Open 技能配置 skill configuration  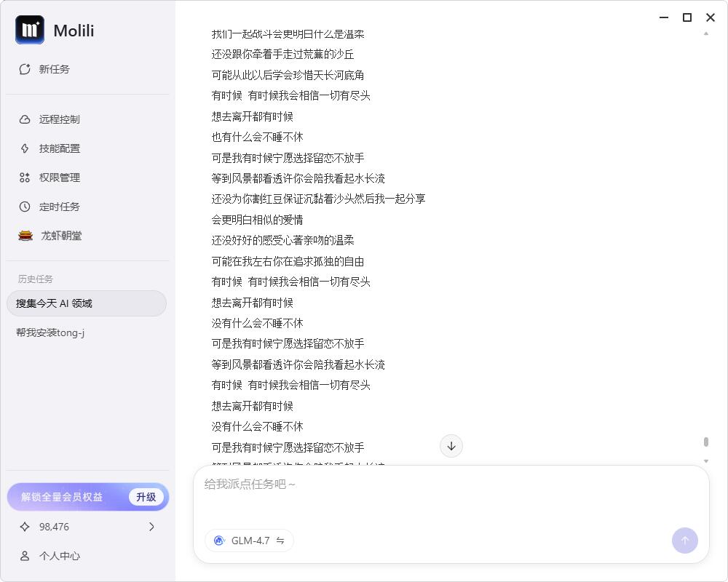59,148
